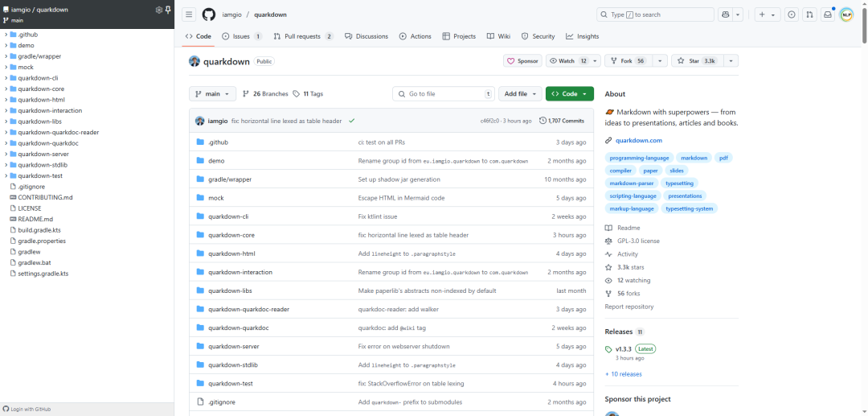Open the green Code dropdown button
This screenshot has width=868, height=416.
[x=570, y=94]
